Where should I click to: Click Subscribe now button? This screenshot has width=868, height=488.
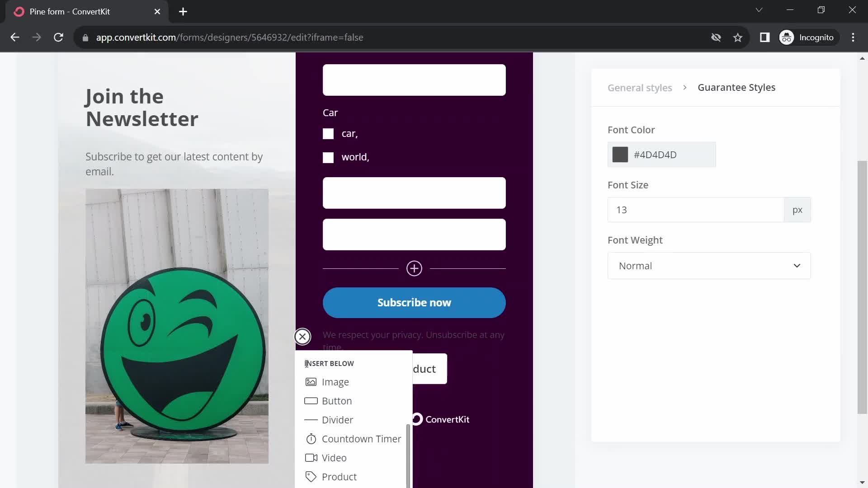(x=415, y=302)
